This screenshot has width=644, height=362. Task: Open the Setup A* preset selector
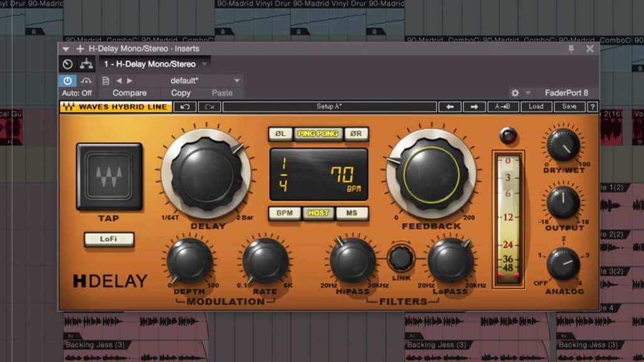click(329, 106)
